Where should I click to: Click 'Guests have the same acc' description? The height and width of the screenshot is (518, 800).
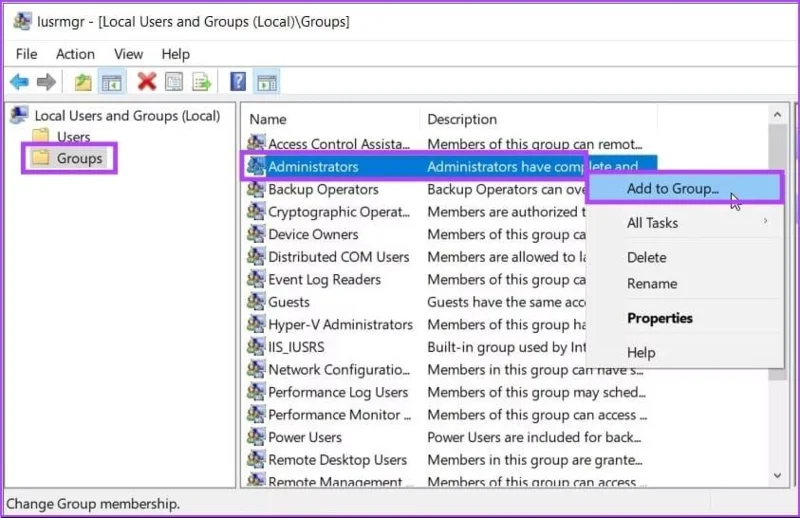pyautogui.click(x=507, y=302)
